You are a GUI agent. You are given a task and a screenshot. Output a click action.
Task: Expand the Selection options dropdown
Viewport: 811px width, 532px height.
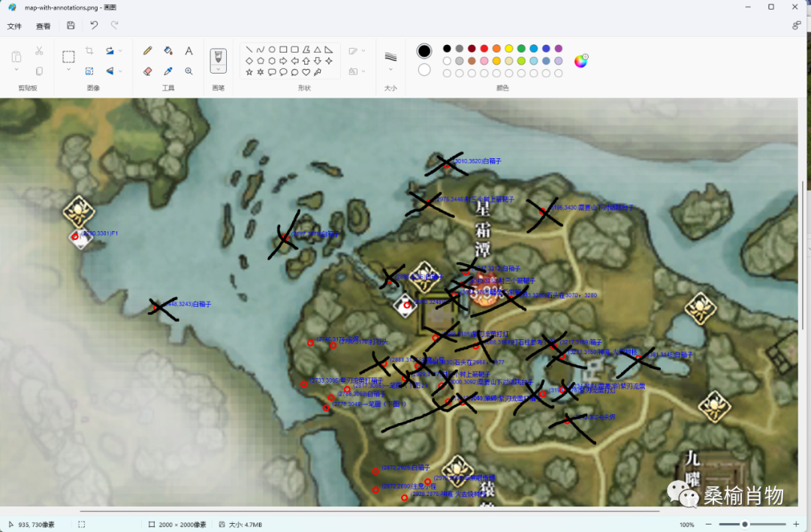pos(68,69)
